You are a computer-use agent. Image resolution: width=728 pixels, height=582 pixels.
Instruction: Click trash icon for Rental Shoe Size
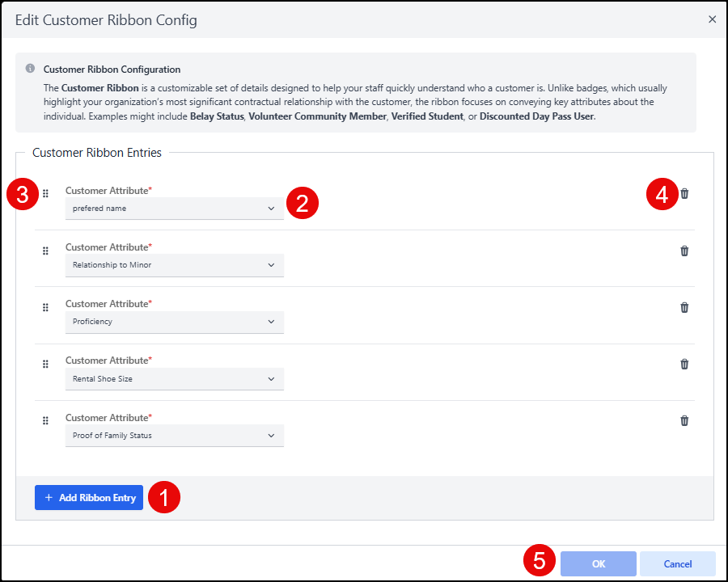click(x=684, y=364)
